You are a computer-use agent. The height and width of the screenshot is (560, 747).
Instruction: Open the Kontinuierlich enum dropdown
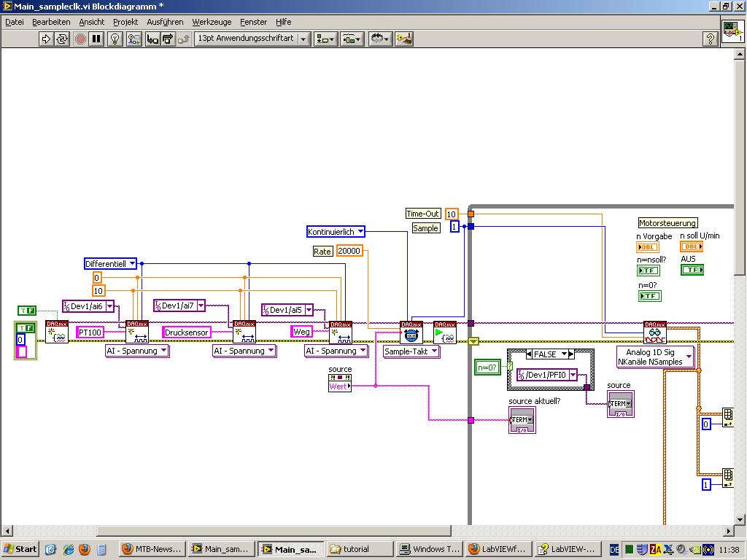pos(360,232)
